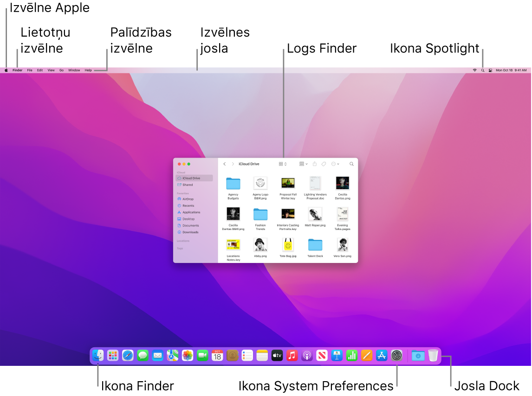The height and width of the screenshot is (396, 532).
Task: Click the Back button in the Finder window
Action: (x=225, y=164)
